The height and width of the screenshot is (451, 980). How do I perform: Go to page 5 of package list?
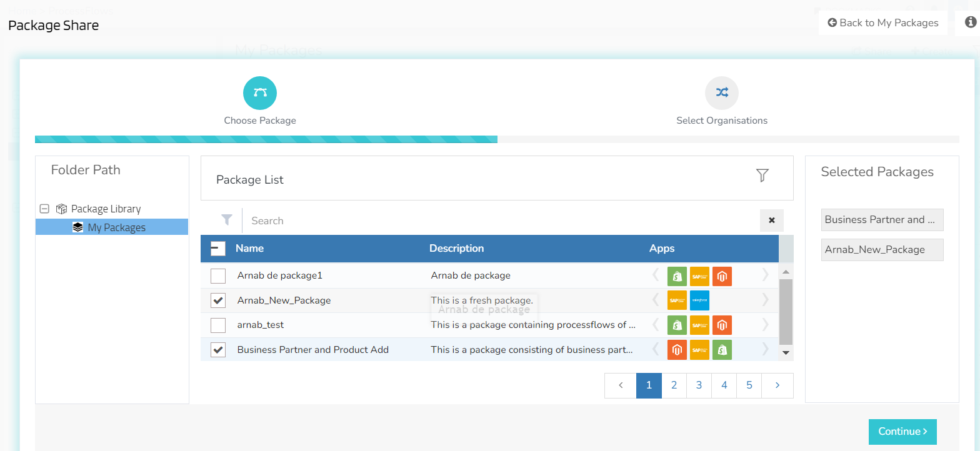[x=749, y=385]
